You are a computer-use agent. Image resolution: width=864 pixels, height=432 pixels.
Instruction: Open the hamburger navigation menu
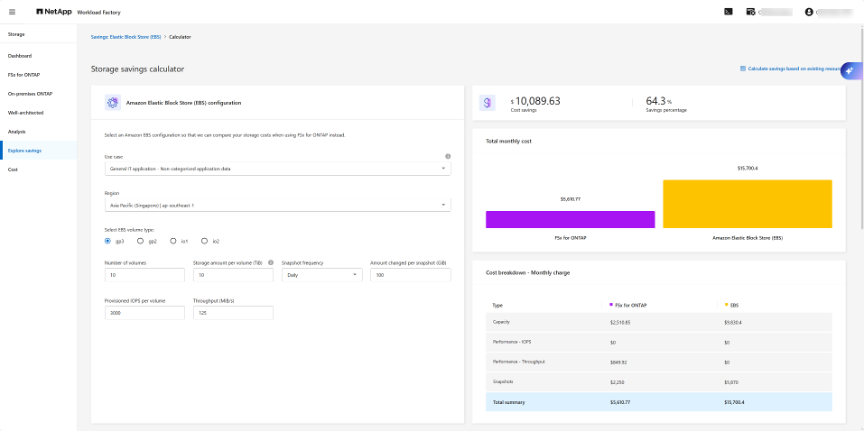click(x=12, y=12)
